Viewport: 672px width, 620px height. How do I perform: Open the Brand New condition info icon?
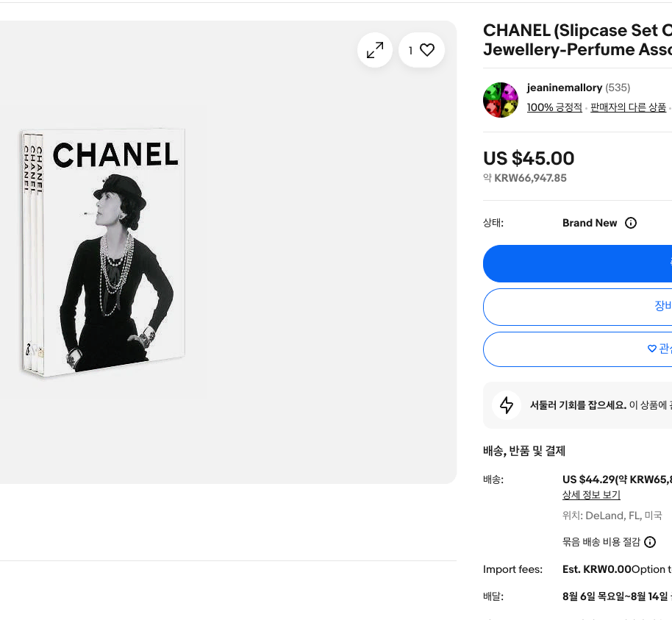pos(630,223)
